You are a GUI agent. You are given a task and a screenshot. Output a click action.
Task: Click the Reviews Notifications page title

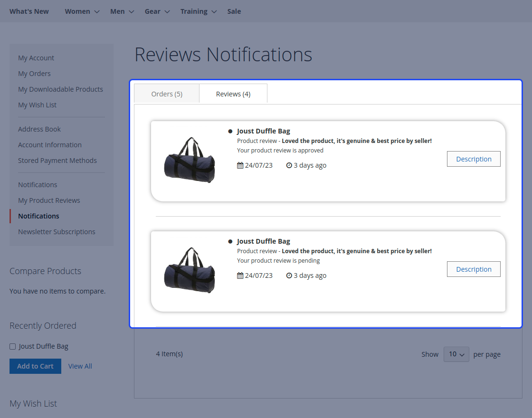pyautogui.click(x=223, y=55)
